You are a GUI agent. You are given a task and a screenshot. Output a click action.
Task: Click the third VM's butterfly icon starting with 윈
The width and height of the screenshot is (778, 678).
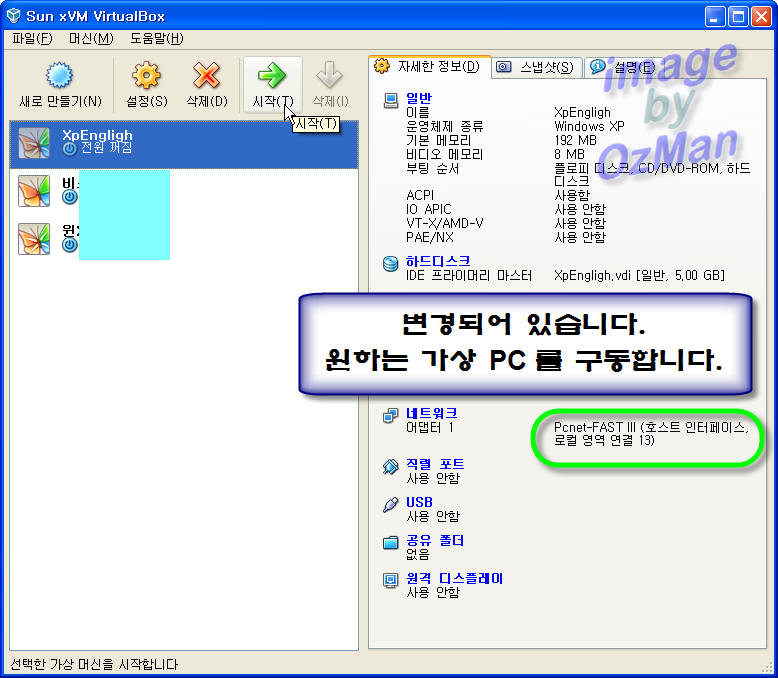pyautogui.click(x=34, y=239)
